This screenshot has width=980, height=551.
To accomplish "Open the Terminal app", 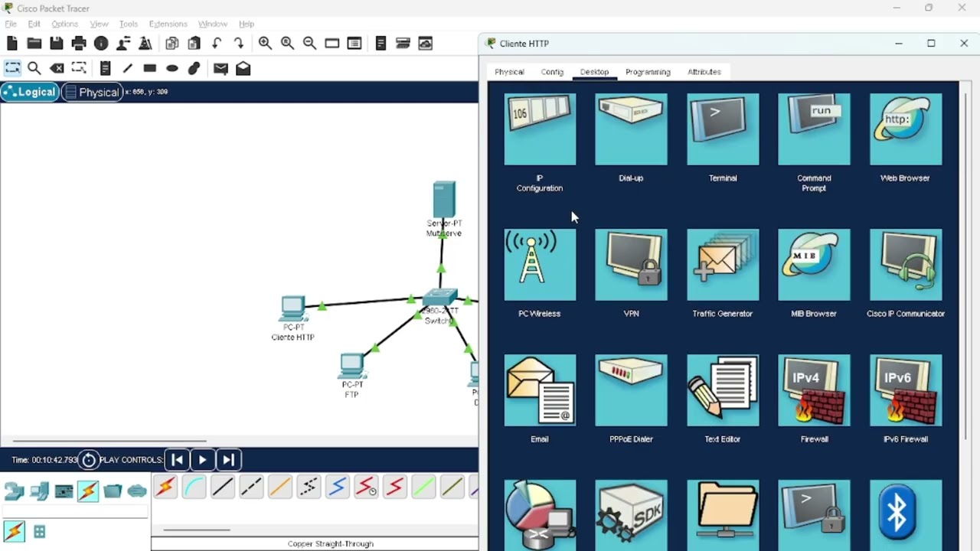I will pyautogui.click(x=723, y=129).
